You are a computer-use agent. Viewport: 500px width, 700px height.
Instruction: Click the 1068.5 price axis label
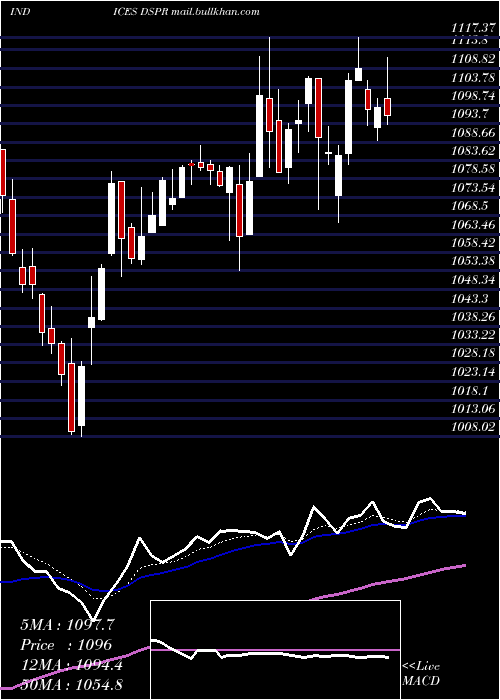pos(469,206)
